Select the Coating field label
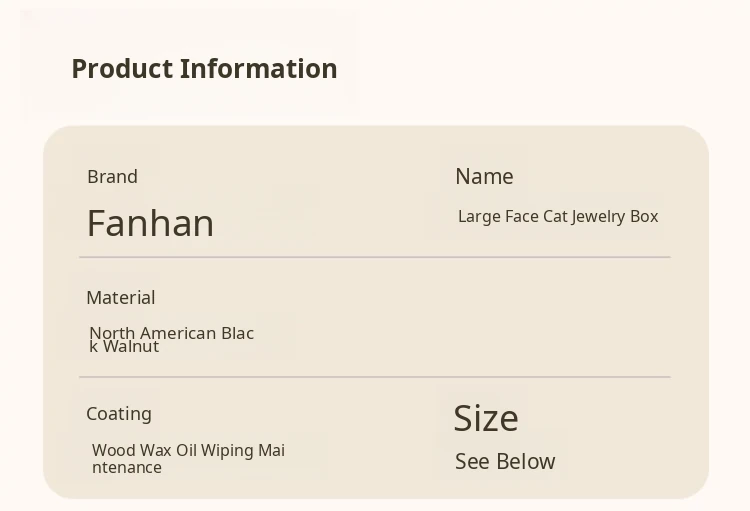The height and width of the screenshot is (511, 750). (x=119, y=414)
